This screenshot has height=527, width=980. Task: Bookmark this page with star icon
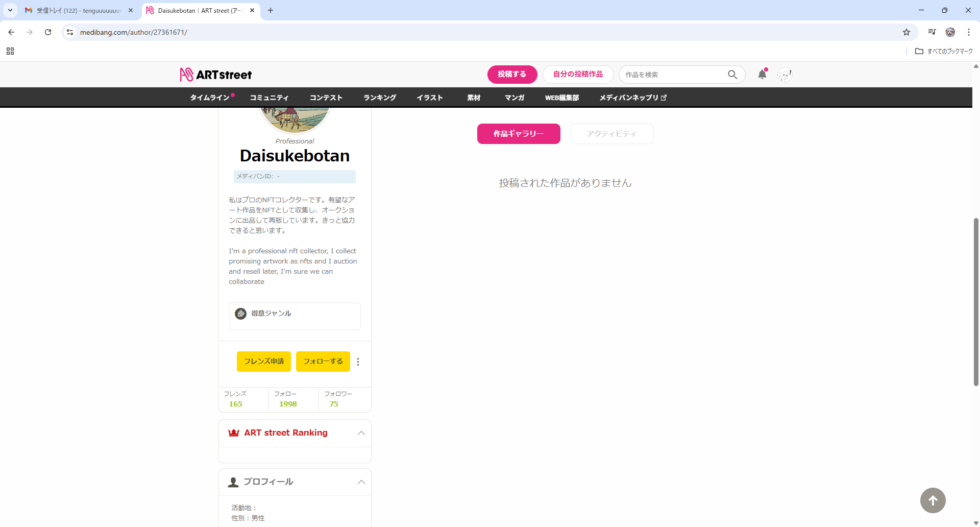906,32
